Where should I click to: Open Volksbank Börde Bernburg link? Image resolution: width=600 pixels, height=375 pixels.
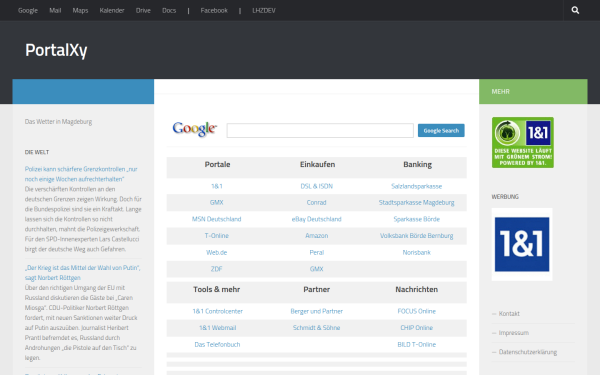pyautogui.click(x=416, y=236)
